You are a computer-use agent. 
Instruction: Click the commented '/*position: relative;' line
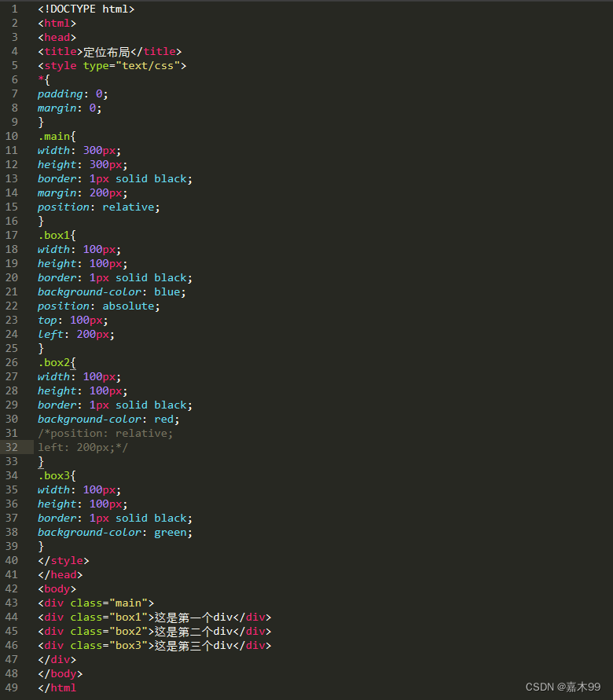coord(105,434)
